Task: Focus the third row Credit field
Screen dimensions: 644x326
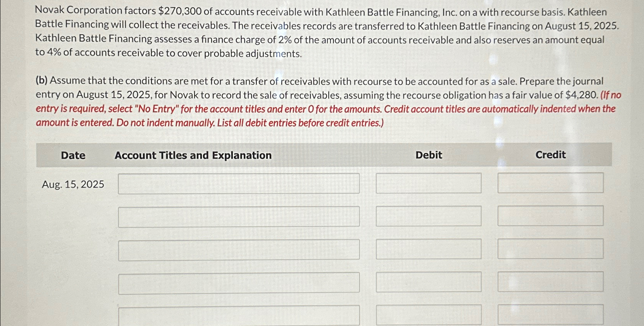Action: coord(550,248)
